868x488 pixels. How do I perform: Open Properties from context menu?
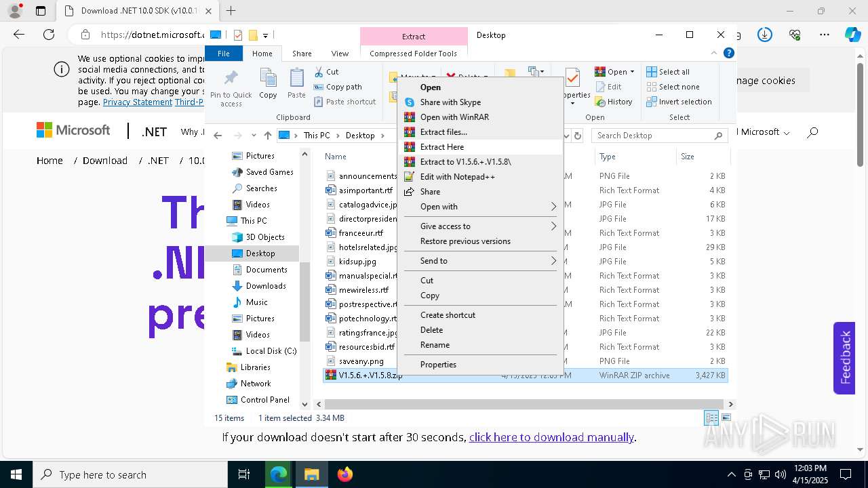click(480, 365)
